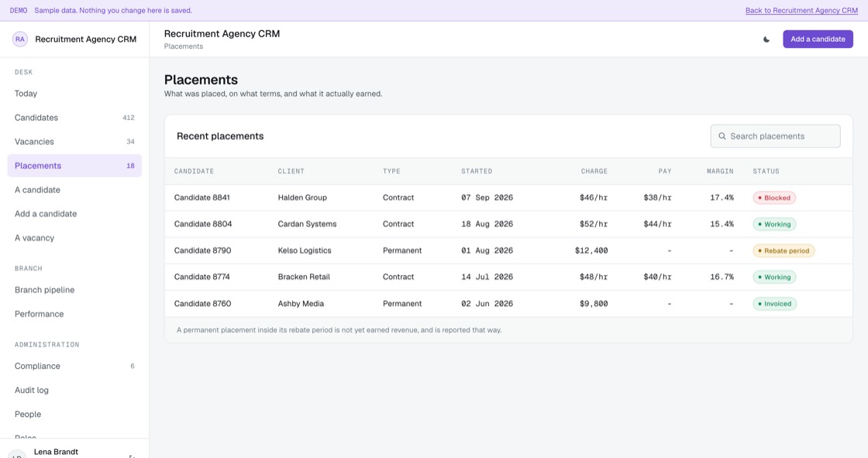Click the Recent placements heading

(x=220, y=136)
